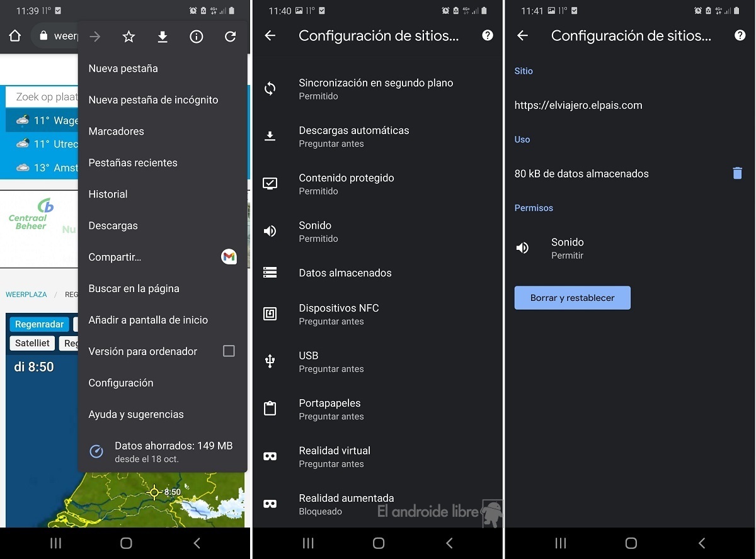Select the Regenradar button
Image resolution: width=756 pixels, height=559 pixels.
pyautogui.click(x=39, y=324)
